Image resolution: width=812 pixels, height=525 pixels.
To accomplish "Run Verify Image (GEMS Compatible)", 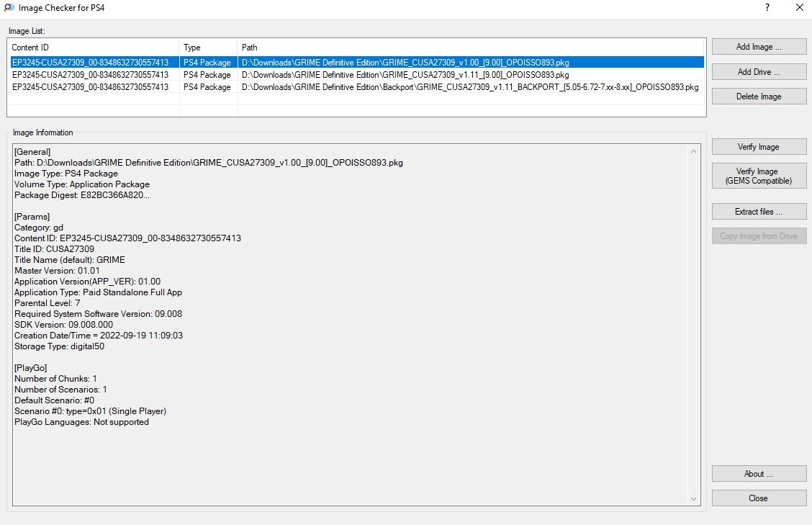I will 759,176.
